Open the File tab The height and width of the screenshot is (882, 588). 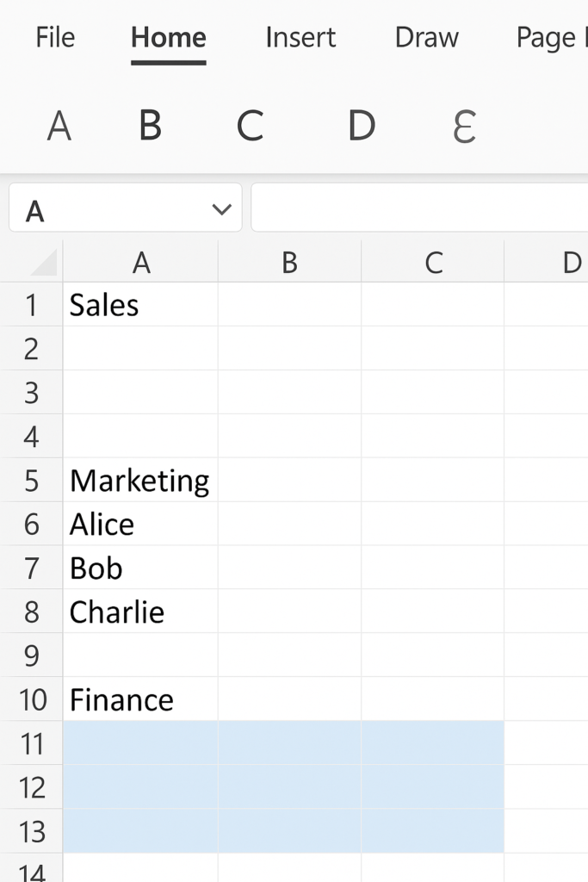[55, 38]
